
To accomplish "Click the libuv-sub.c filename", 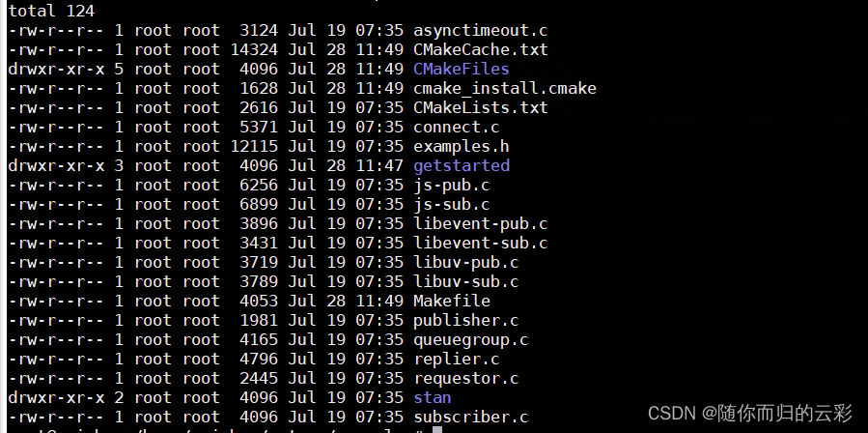I will (x=465, y=281).
